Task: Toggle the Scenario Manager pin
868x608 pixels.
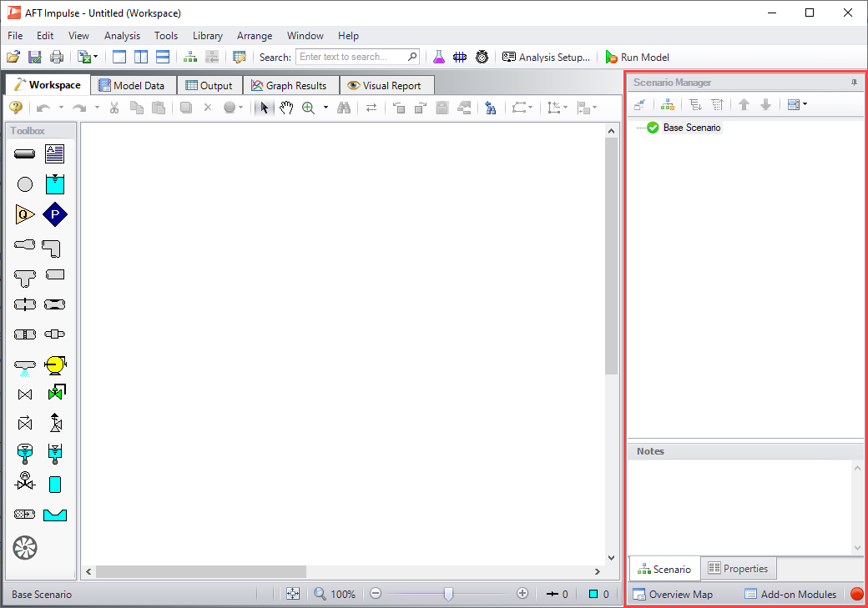Action: (854, 83)
